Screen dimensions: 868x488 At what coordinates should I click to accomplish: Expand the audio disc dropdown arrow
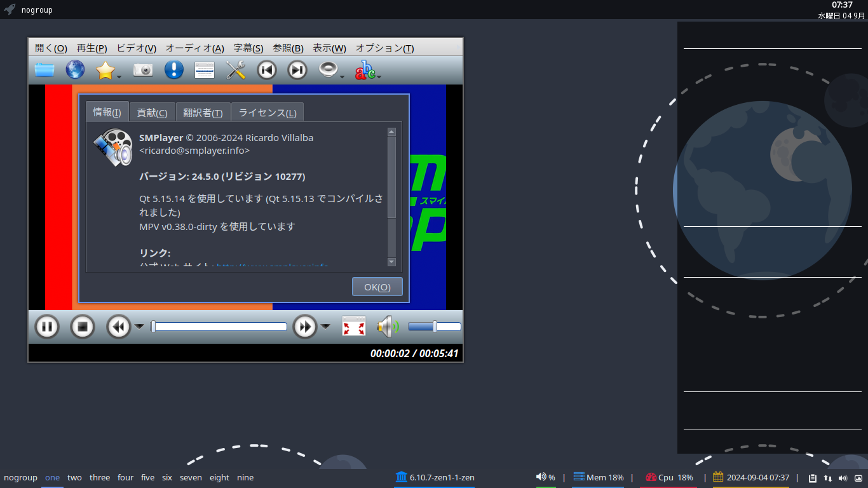coord(342,77)
